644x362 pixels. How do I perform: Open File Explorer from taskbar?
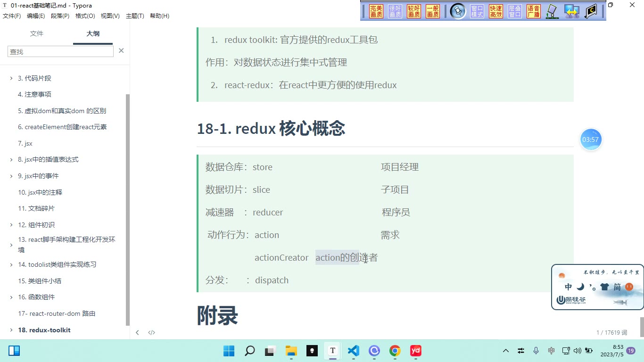click(x=291, y=351)
